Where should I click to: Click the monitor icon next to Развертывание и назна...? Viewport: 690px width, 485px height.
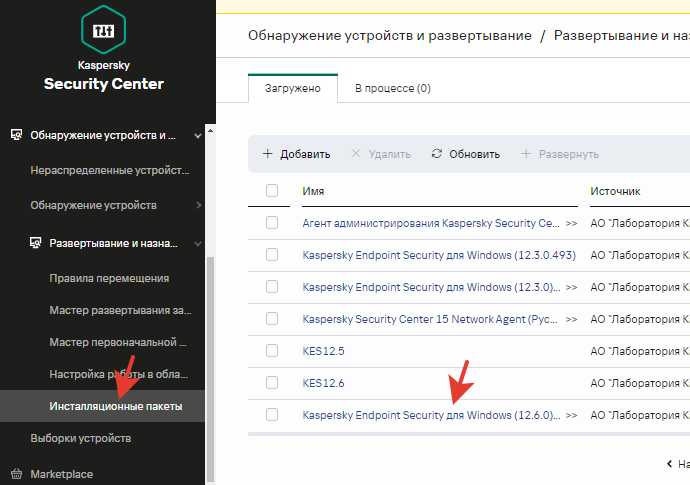pos(35,243)
